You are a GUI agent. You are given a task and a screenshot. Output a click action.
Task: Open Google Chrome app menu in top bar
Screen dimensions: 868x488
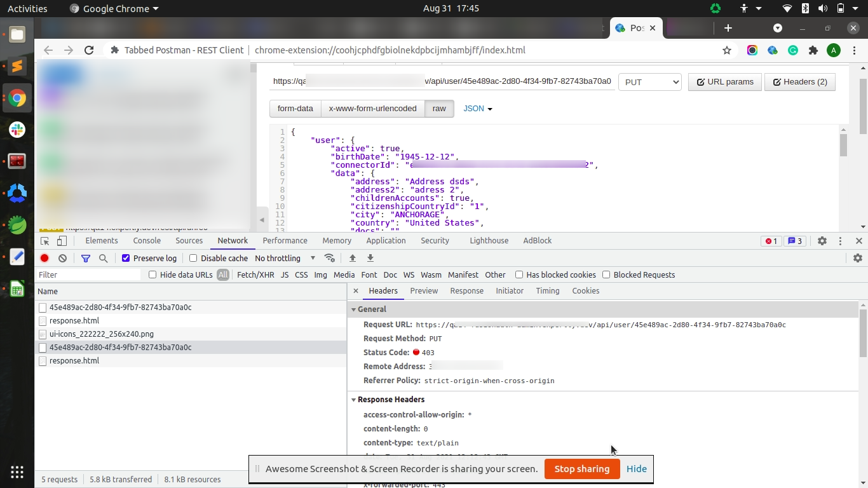coord(114,9)
